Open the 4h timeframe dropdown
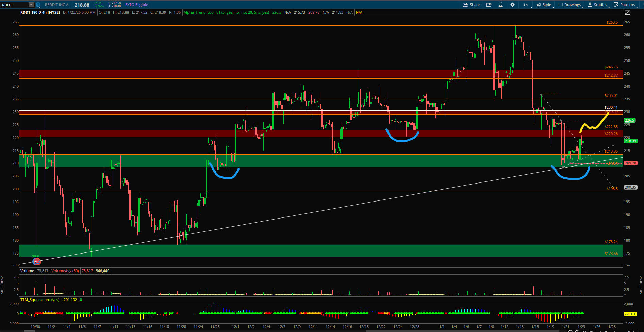 tap(525, 5)
